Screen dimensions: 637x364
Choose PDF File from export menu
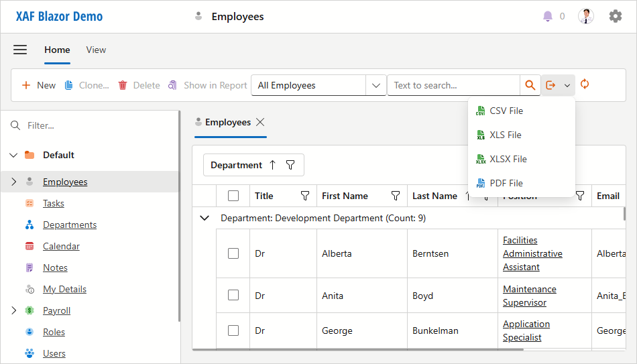point(522,183)
